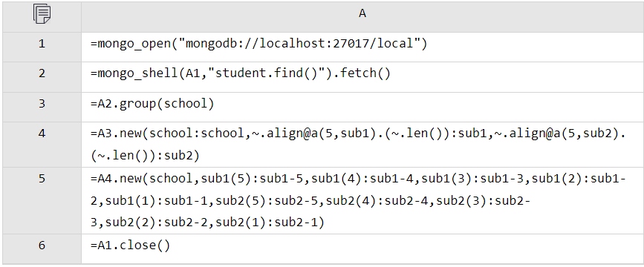Click the mongo_open connection cell
Viewport: 644px width, 267px height.
point(362,47)
